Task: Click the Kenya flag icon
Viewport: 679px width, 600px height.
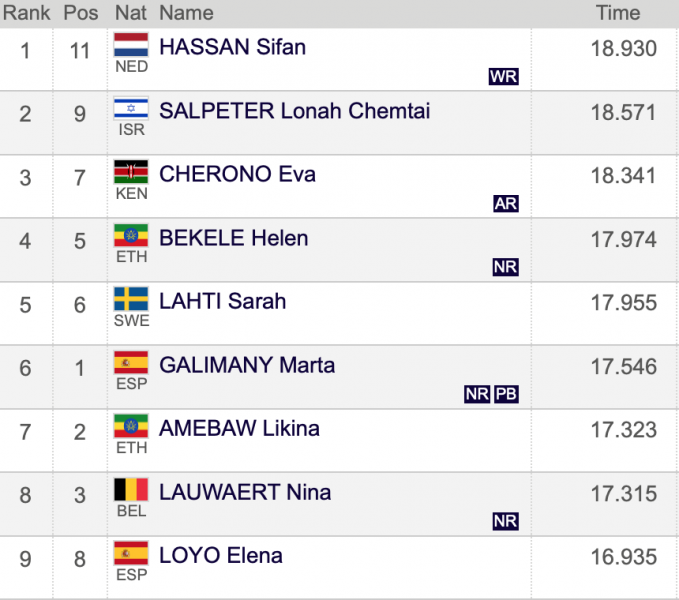Action: [131, 172]
